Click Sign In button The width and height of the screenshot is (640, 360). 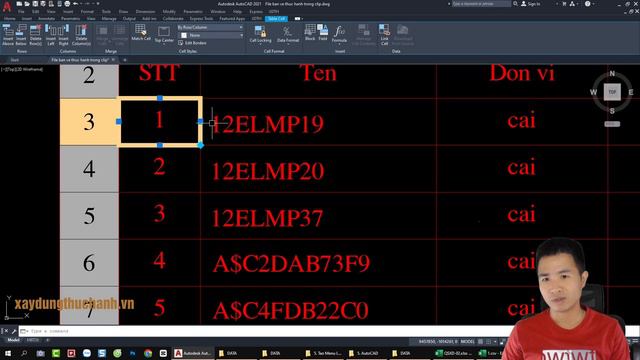(531, 4)
